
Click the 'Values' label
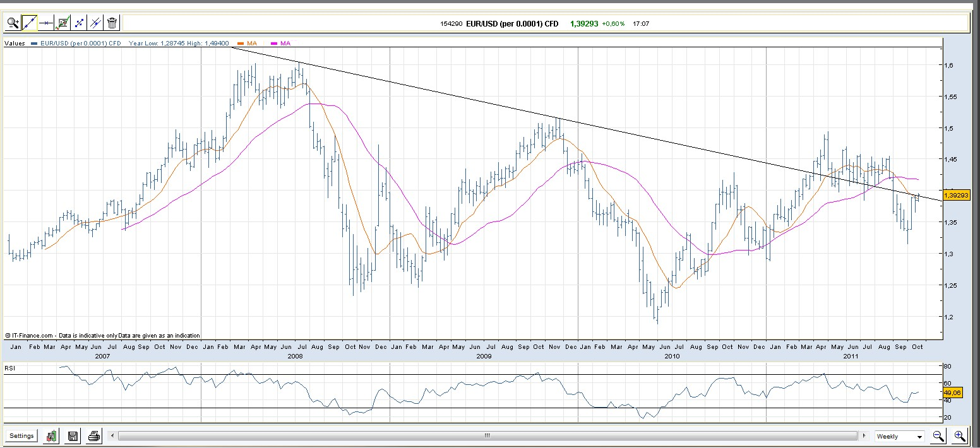pyautogui.click(x=15, y=44)
